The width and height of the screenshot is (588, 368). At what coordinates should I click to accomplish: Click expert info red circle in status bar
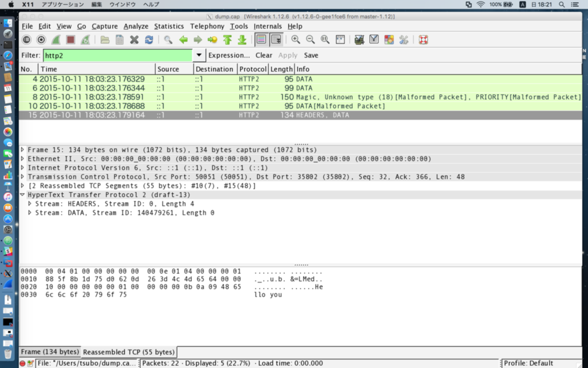(x=23, y=363)
